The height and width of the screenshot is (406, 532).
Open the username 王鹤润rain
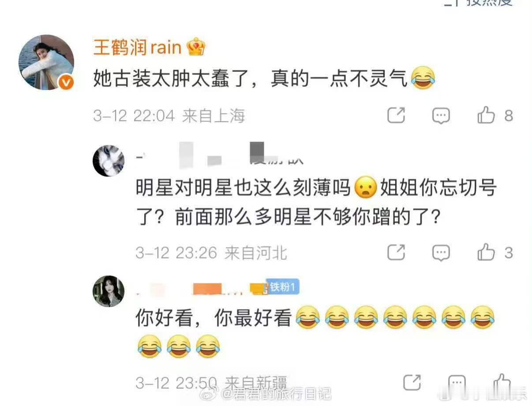137,47
